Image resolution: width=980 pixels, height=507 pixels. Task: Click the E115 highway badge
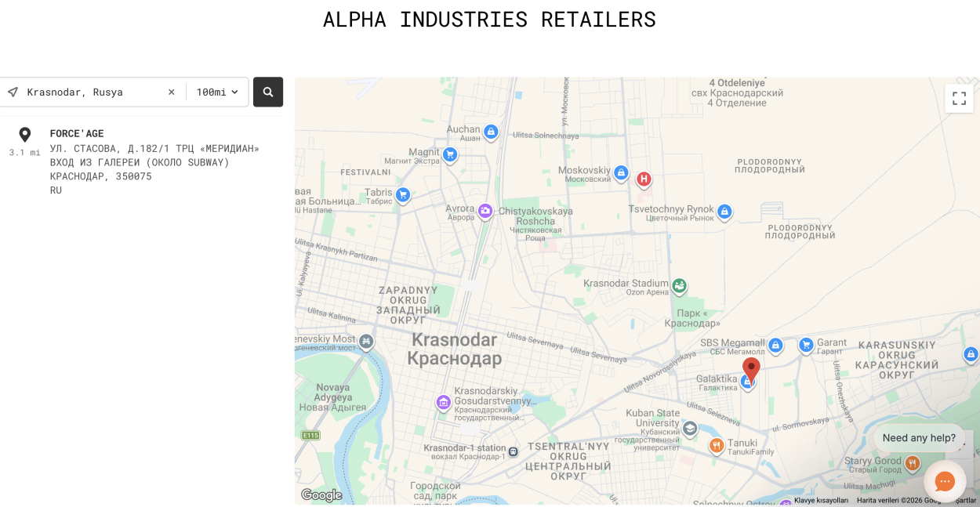tap(310, 435)
